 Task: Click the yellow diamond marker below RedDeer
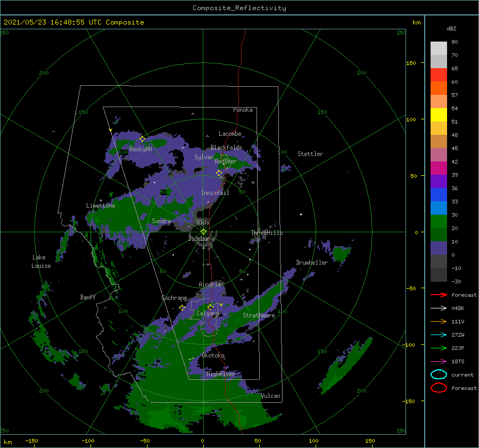click(219, 173)
